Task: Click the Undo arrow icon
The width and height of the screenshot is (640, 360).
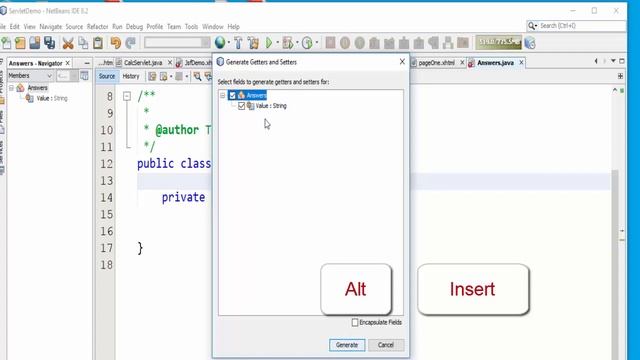Action: (x=116, y=43)
